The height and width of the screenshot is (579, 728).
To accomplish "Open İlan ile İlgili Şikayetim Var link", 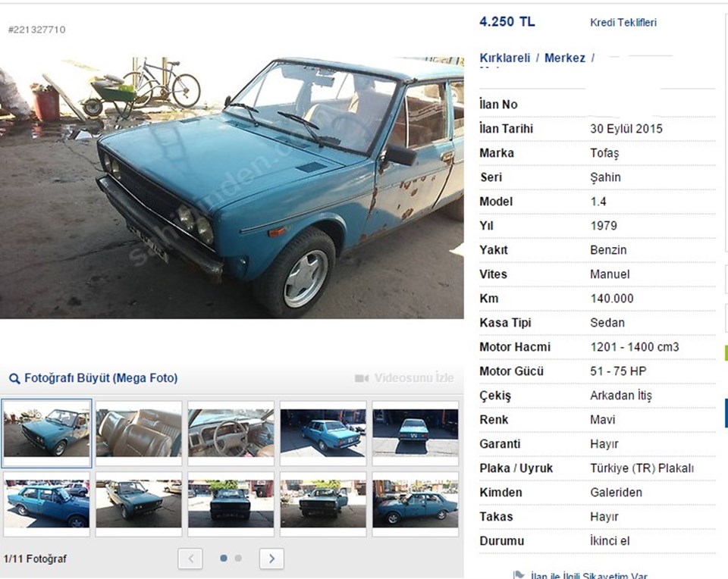I will click(588, 575).
